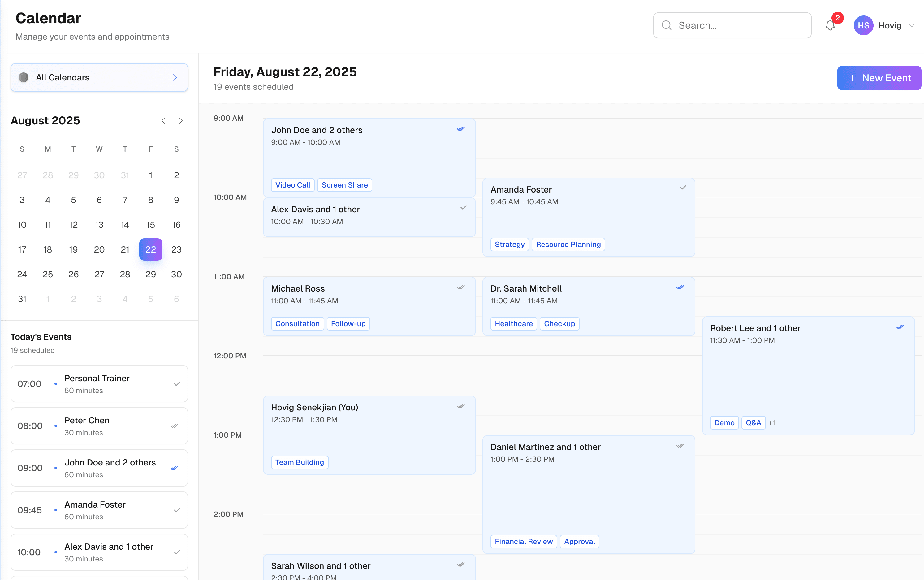Open the notifications bell
The height and width of the screenshot is (580, 924).
click(x=830, y=25)
